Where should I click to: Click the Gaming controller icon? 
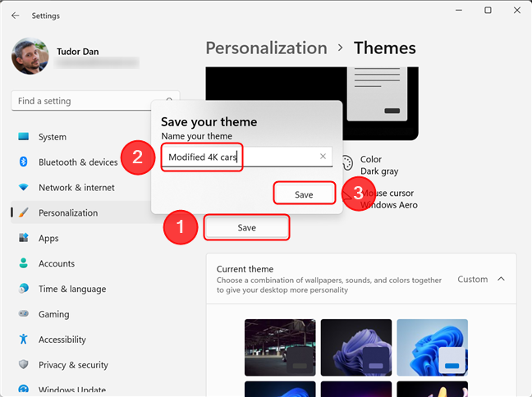24,313
